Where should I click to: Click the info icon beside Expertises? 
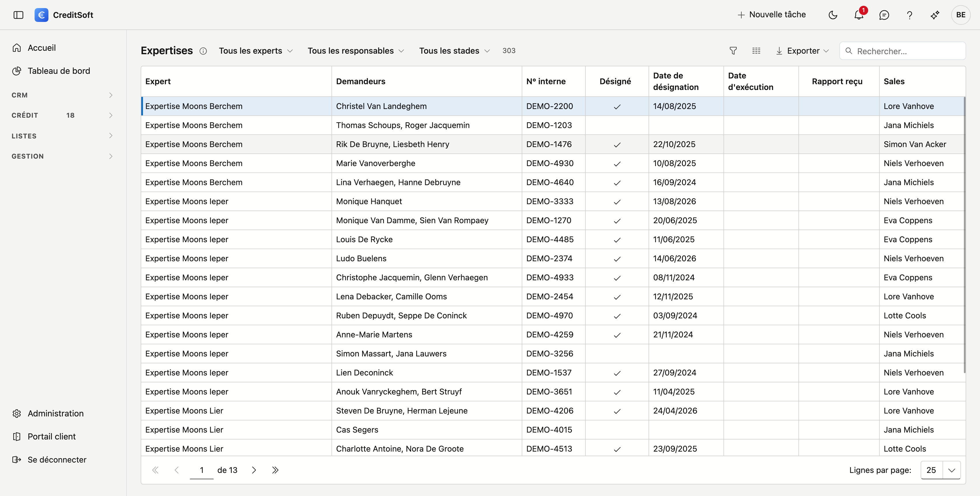203,51
